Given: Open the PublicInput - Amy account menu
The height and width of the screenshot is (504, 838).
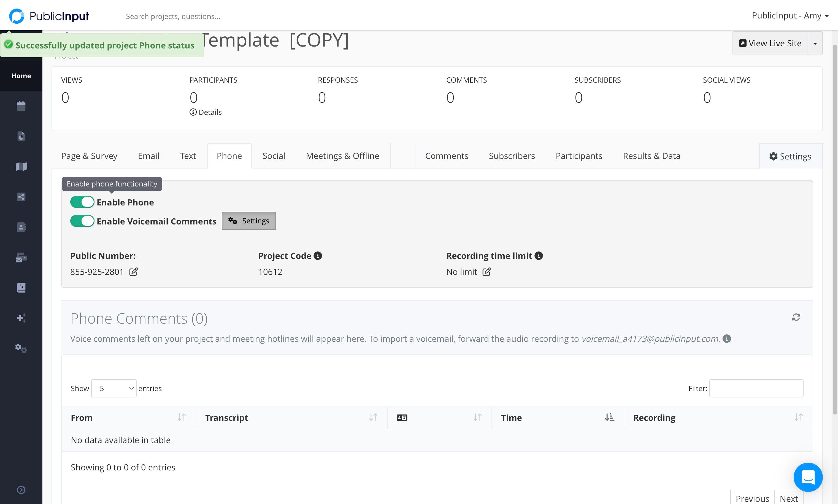Looking at the screenshot, I should tap(790, 16).
